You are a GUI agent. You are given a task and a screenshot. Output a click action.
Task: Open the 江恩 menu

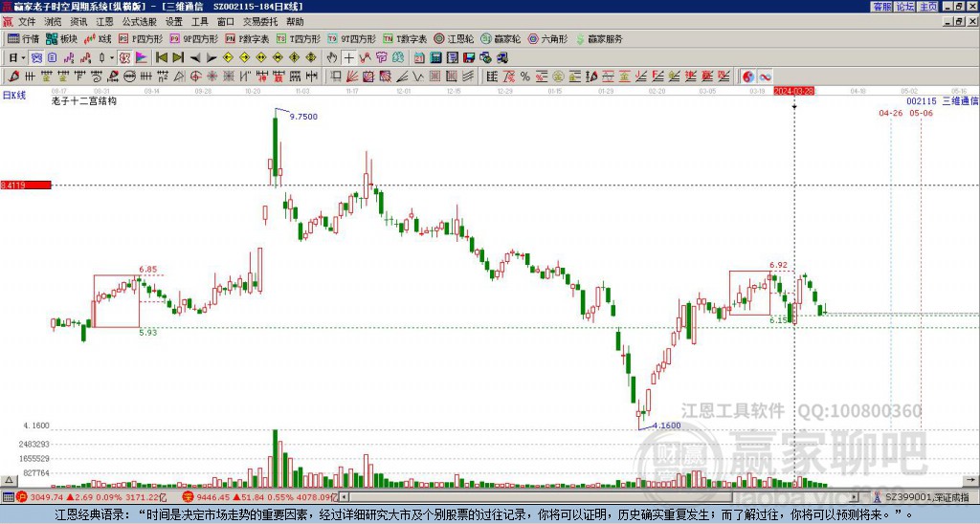click(104, 21)
